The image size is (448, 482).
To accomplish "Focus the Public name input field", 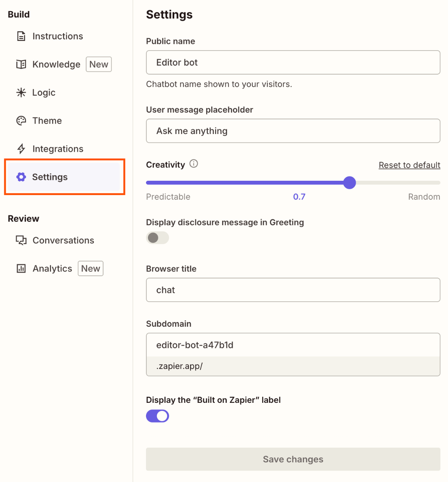I will (293, 63).
